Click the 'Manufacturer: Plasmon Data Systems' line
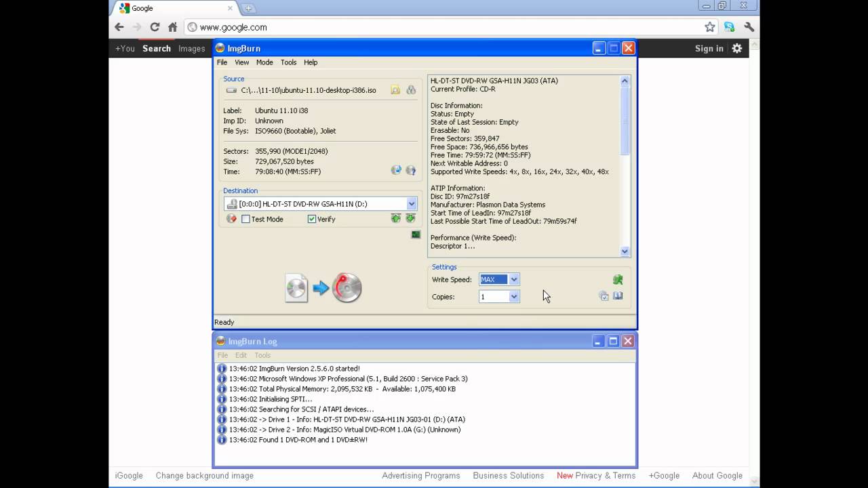This screenshot has width=868, height=488. tap(488, 205)
